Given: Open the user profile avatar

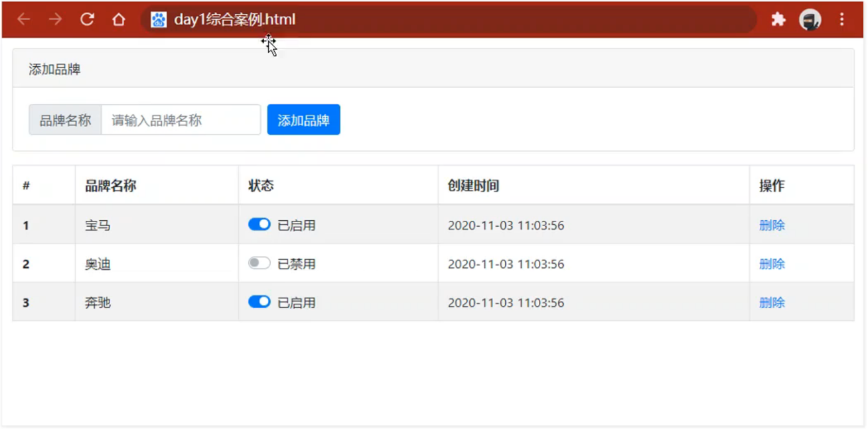Looking at the screenshot, I should point(810,20).
